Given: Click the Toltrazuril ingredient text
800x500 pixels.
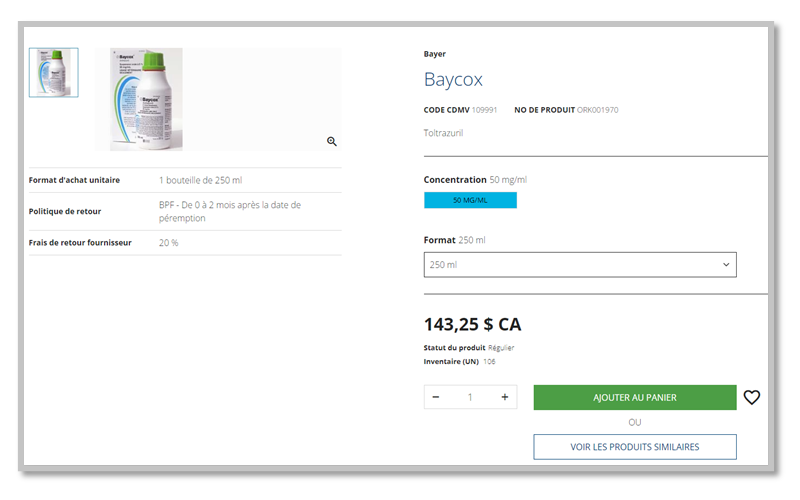Looking at the screenshot, I should coord(444,132).
